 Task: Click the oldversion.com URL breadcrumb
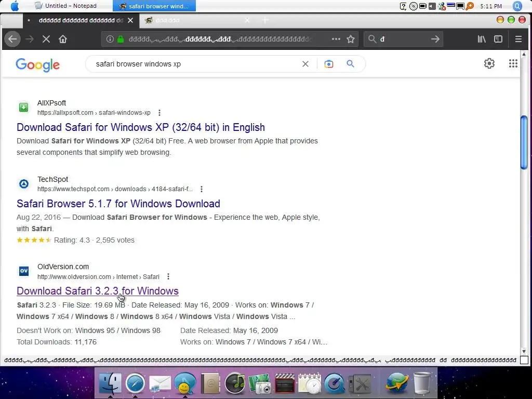(x=98, y=276)
